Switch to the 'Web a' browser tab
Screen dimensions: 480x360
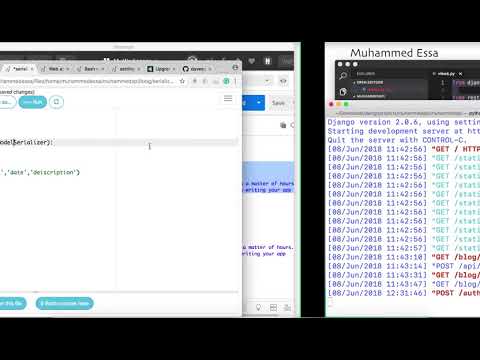click(55, 69)
